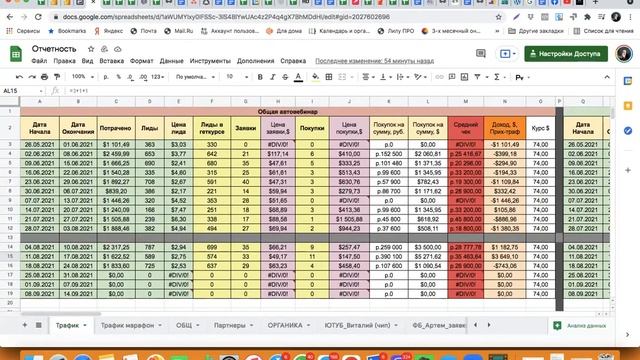640x360 pixels.
Task: Print the spreadsheet via printer icon
Action: coord(44,77)
